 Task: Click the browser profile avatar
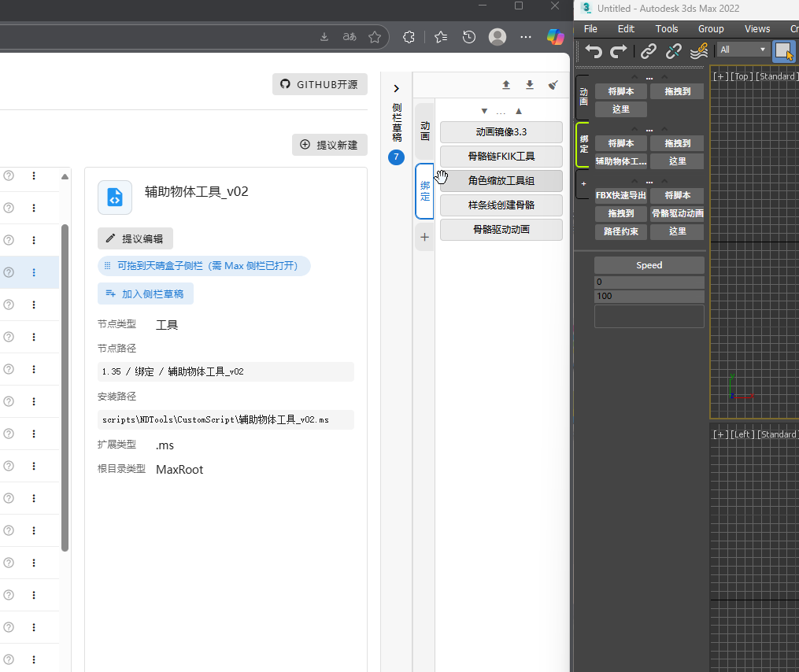point(498,37)
